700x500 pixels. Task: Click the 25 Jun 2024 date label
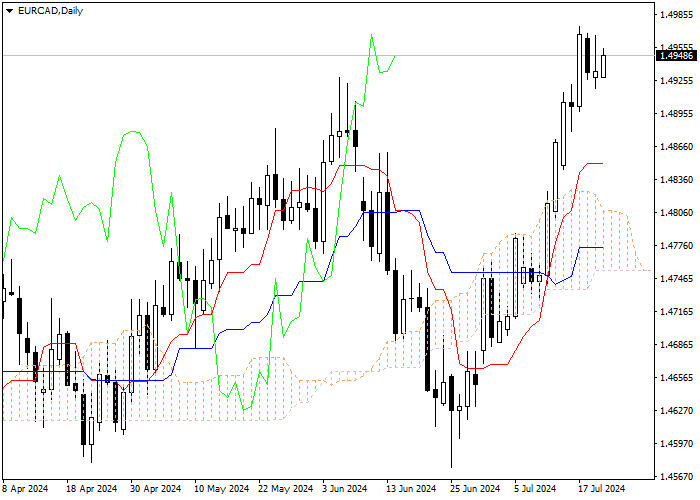[x=475, y=489]
